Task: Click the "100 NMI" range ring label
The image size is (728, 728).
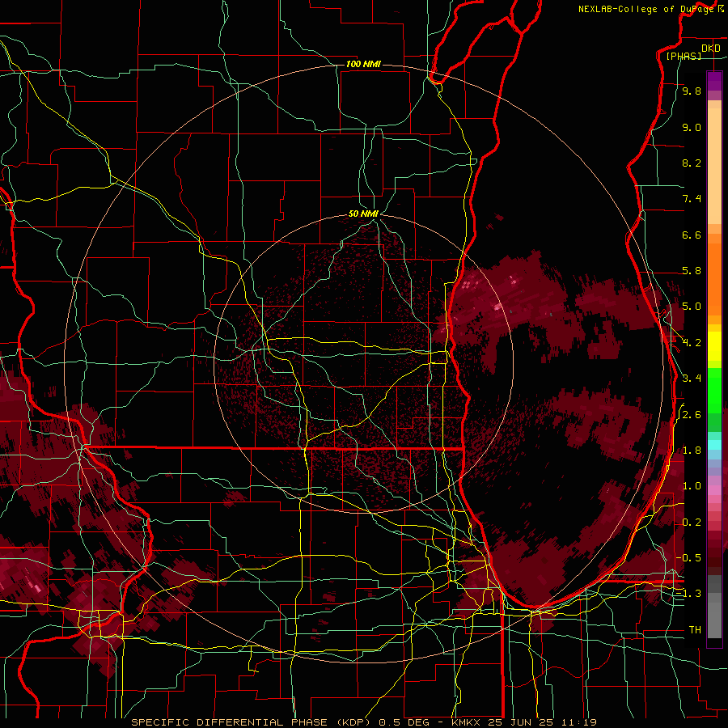Action: (363, 64)
